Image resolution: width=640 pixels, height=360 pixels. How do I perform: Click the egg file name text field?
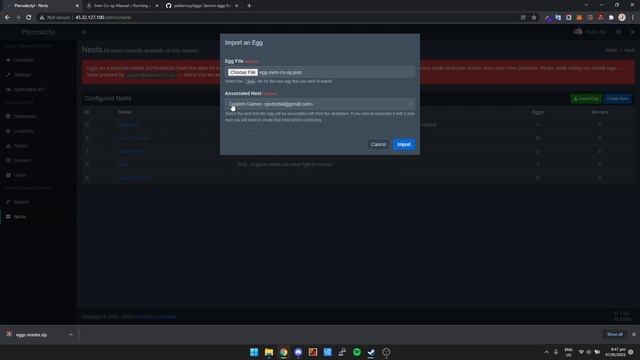coord(320,72)
